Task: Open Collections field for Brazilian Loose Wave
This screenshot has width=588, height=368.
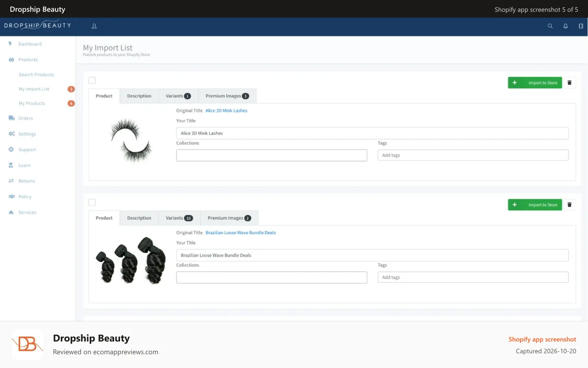Action: [x=271, y=277]
